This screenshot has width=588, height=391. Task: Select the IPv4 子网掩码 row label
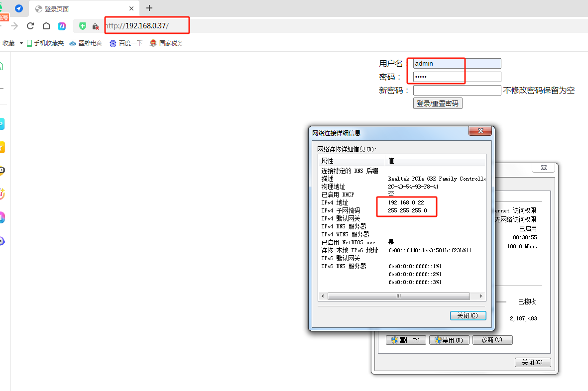coord(341,210)
